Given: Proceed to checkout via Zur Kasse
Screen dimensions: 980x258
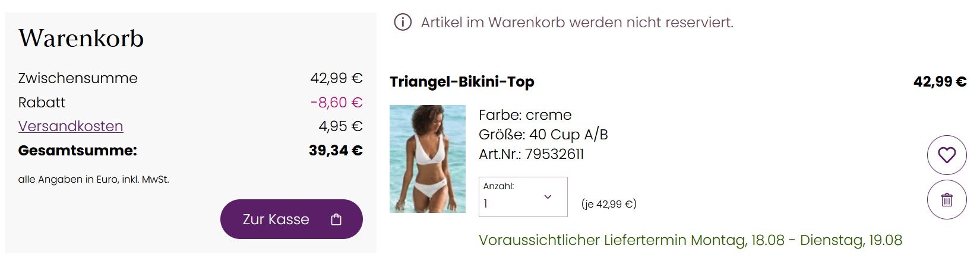Looking at the screenshot, I should pos(292,219).
